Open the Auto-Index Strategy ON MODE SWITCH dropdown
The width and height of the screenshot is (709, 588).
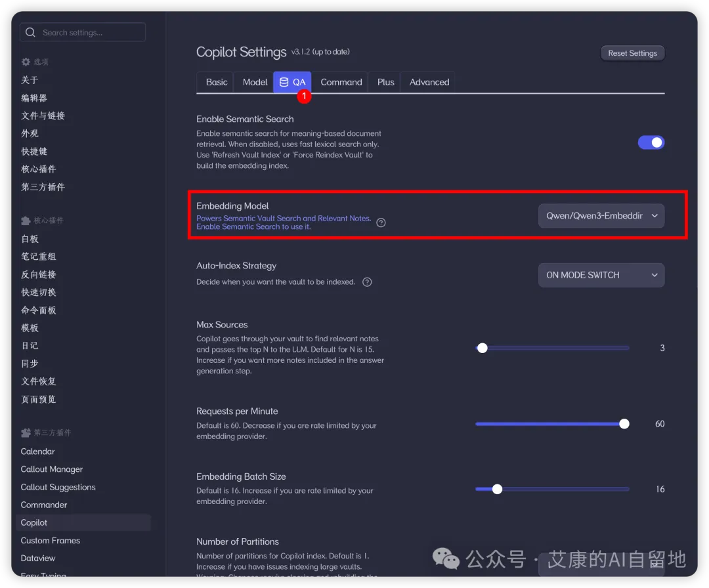pyautogui.click(x=601, y=275)
